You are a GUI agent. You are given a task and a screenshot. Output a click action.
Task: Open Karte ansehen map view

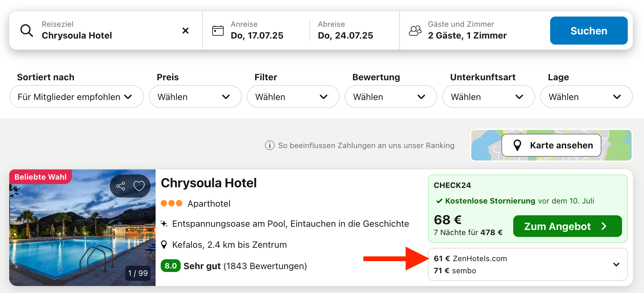[551, 145]
